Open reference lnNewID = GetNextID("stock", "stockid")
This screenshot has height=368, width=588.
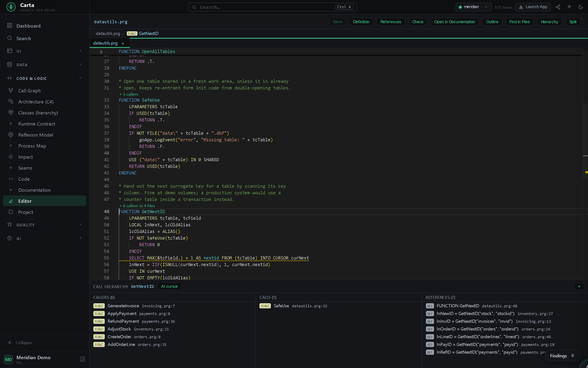[x=490, y=314]
